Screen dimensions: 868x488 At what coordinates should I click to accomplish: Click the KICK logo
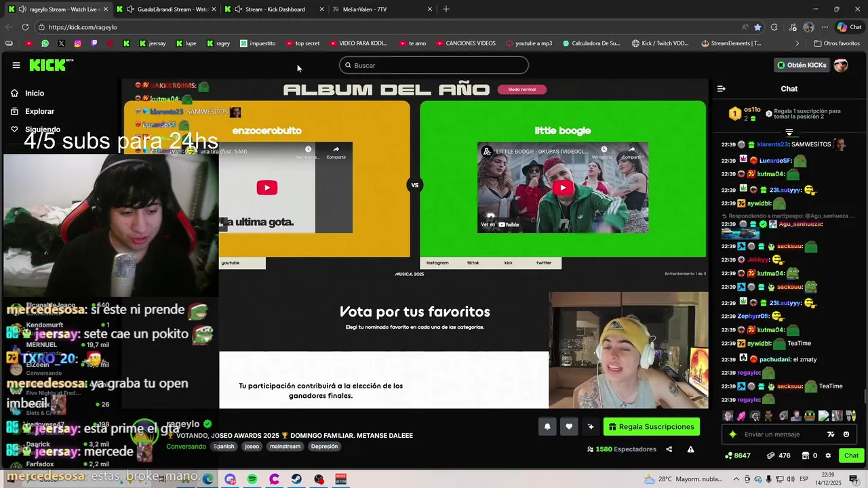click(x=51, y=65)
